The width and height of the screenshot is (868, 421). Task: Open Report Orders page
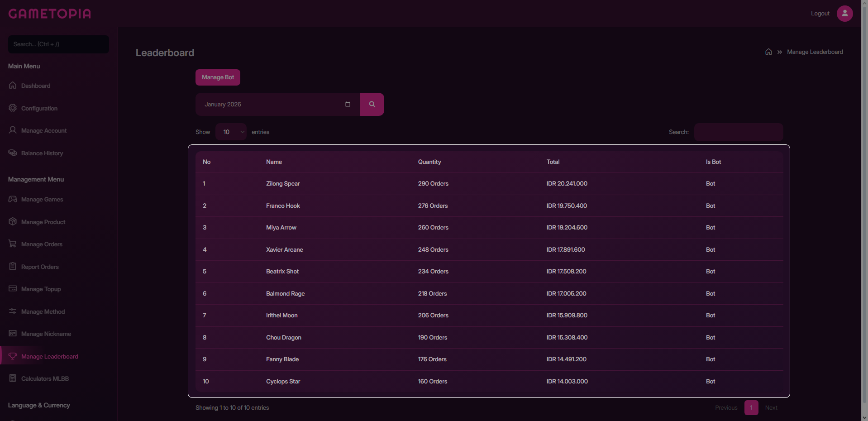click(x=40, y=267)
